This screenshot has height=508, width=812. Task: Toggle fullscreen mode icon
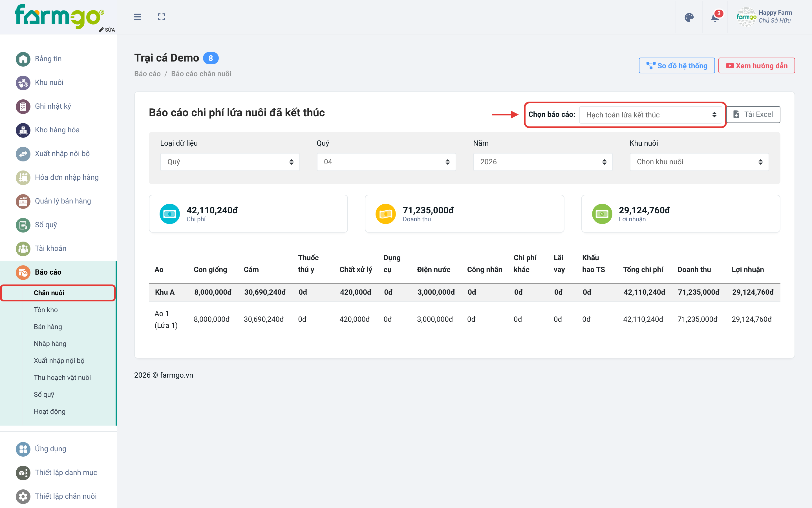click(161, 17)
